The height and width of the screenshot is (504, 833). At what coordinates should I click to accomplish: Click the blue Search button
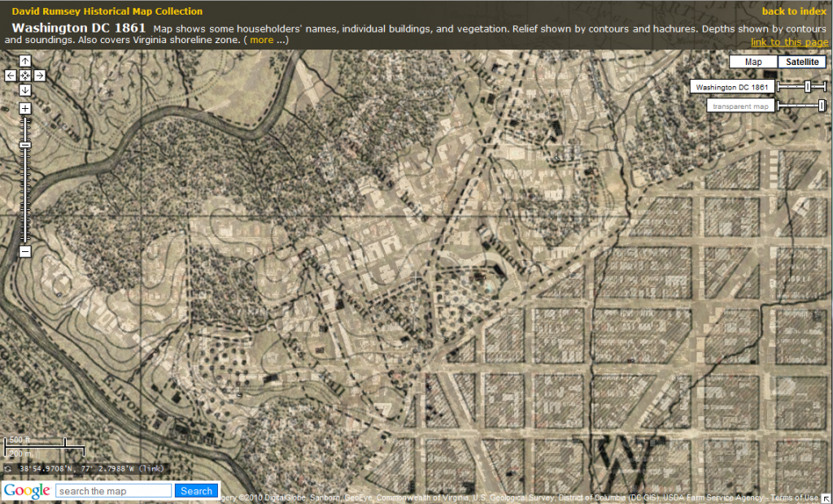197,491
